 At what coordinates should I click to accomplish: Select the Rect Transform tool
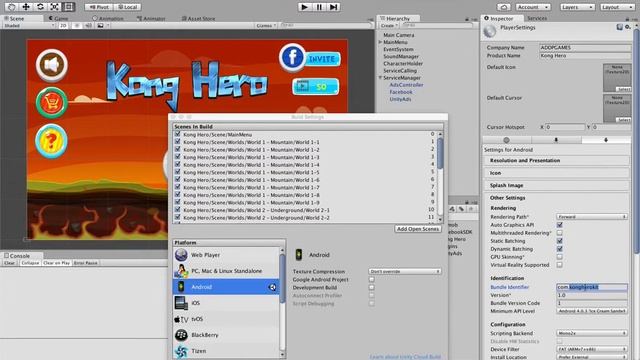tap(69, 7)
